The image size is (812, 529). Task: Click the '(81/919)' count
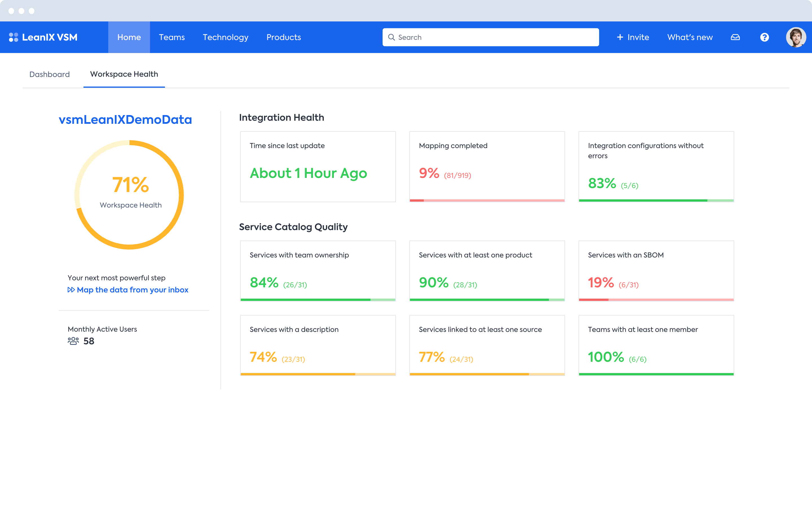pyautogui.click(x=457, y=175)
